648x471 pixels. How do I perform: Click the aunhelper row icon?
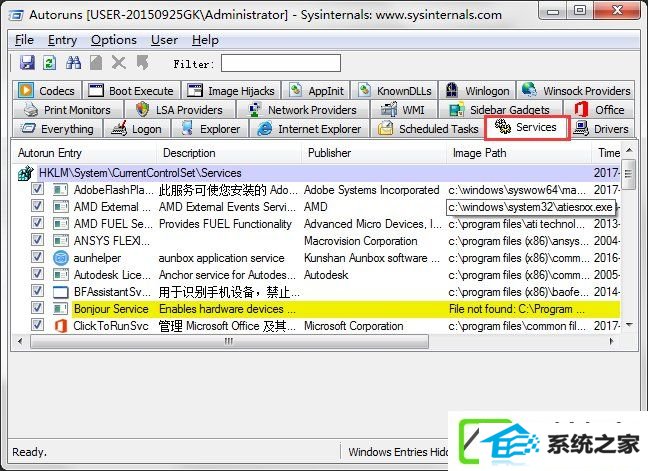click(61, 258)
